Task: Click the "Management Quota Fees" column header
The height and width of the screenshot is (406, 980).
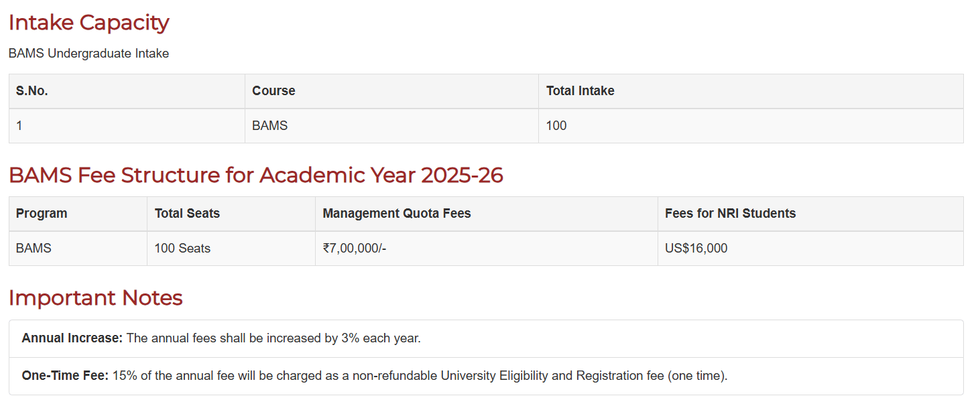Action: (x=397, y=214)
